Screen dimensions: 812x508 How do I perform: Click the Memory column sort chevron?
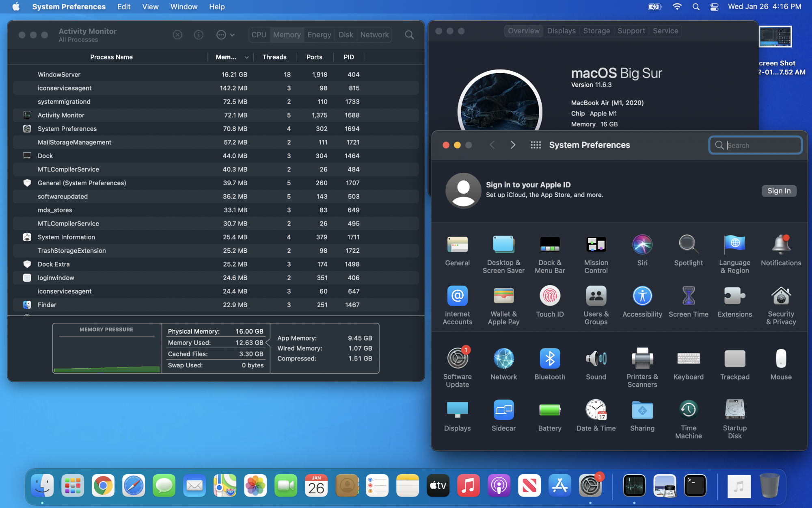point(246,57)
